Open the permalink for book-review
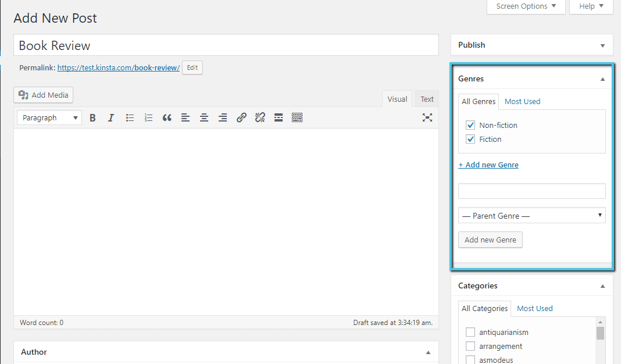 (118, 67)
